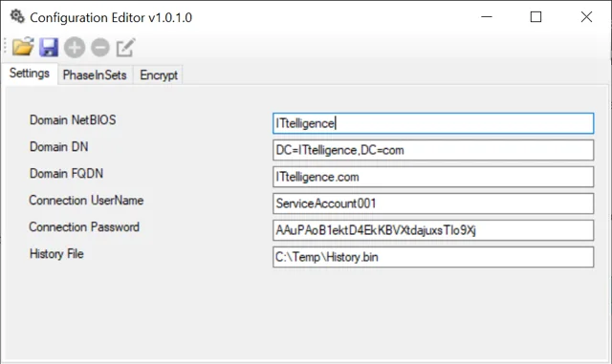Click the toolbar drag grip handle

point(5,47)
